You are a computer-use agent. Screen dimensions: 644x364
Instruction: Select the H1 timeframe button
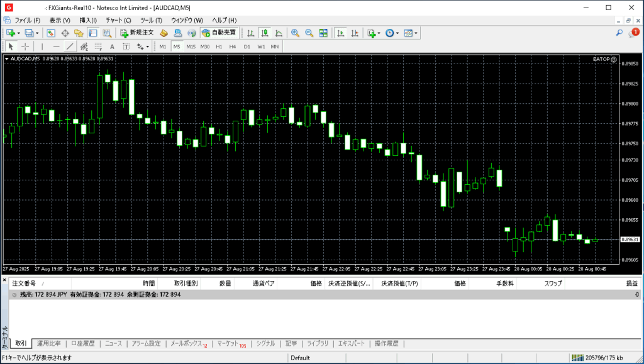(x=219, y=47)
